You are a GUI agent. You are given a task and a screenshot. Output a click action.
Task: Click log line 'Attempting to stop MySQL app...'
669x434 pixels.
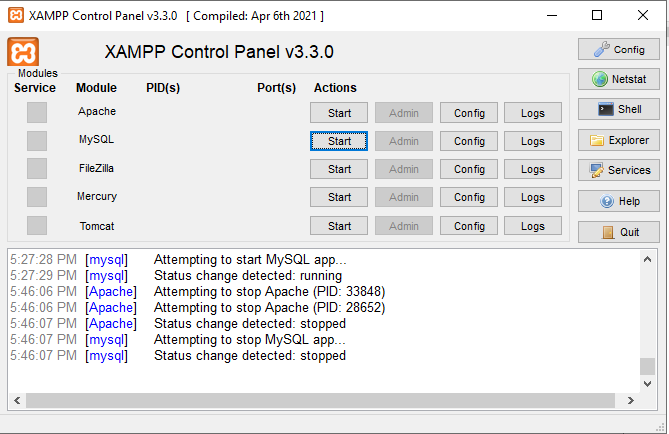[x=250, y=340]
